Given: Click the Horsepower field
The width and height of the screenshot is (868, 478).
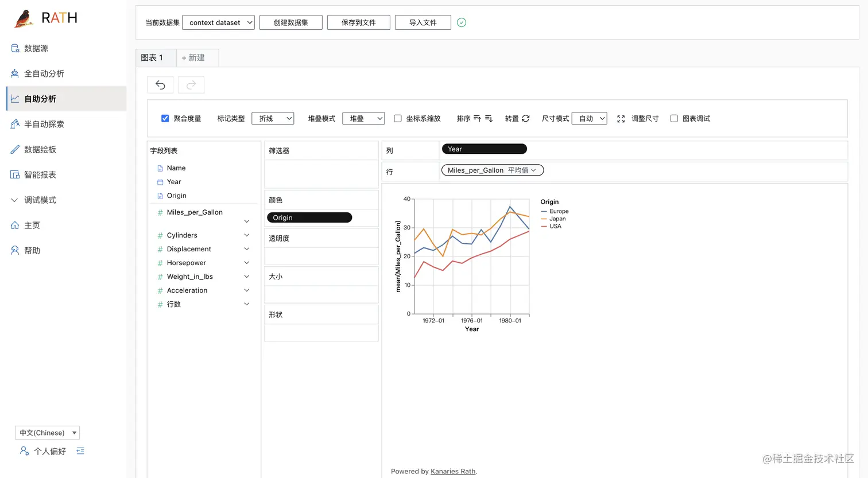Looking at the screenshot, I should [x=186, y=263].
